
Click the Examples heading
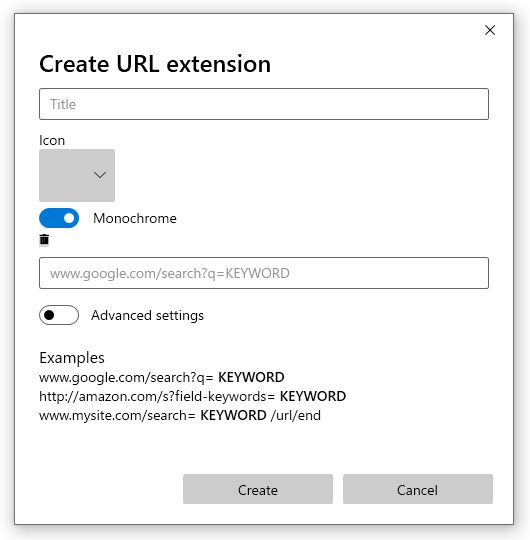coord(72,358)
